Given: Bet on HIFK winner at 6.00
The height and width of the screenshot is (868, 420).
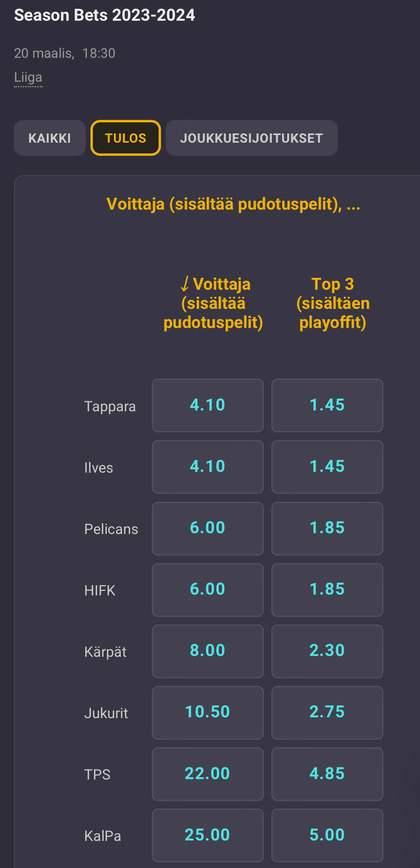Looking at the screenshot, I should point(208,589).
